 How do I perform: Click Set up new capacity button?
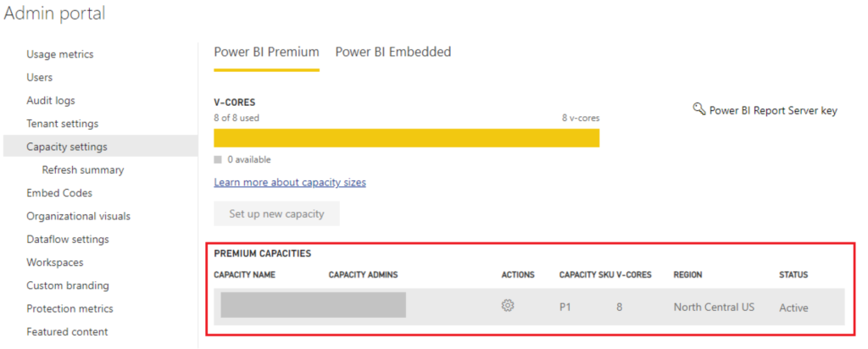[276, 213]
